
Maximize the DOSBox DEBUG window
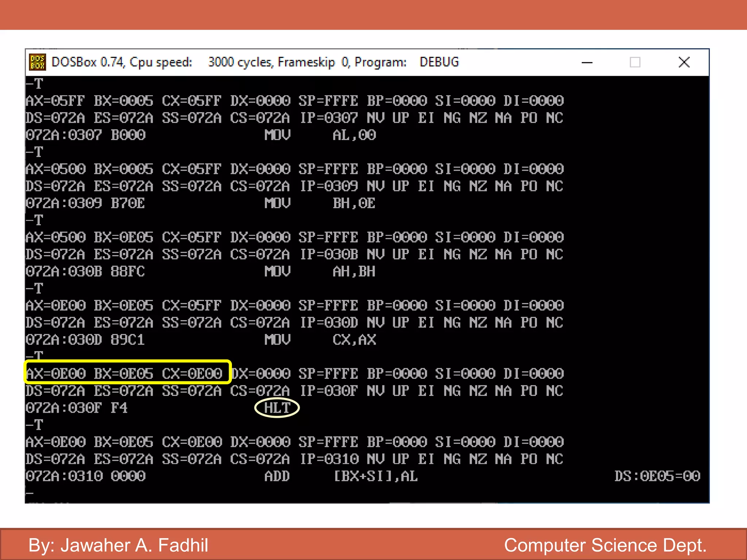point(635,63)
